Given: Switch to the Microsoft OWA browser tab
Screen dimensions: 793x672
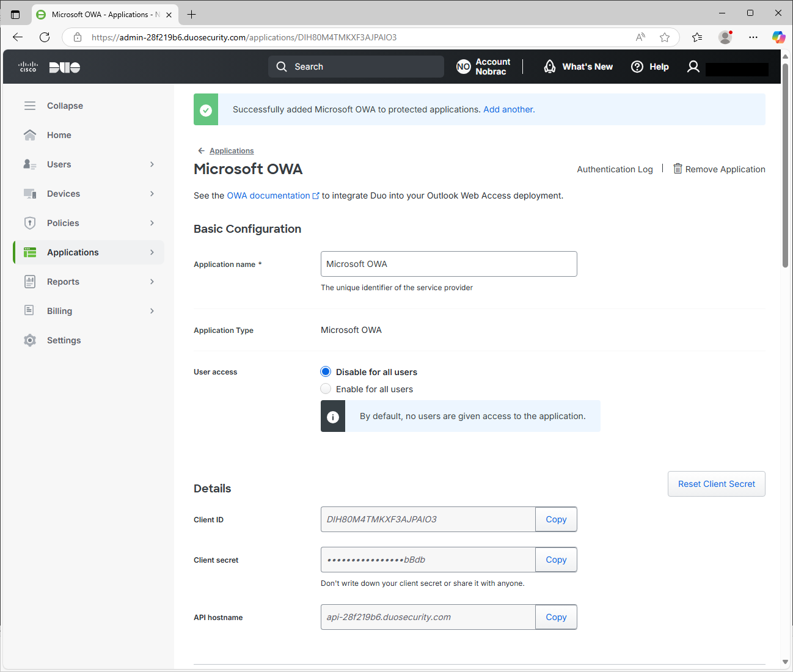Looking at the screenshot, I should tap(104, 15).
